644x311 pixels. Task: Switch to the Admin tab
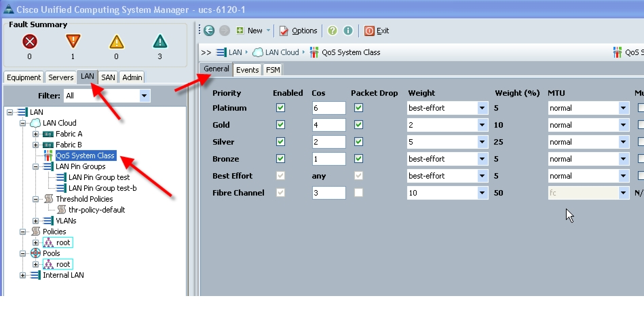tap(132, 77)
